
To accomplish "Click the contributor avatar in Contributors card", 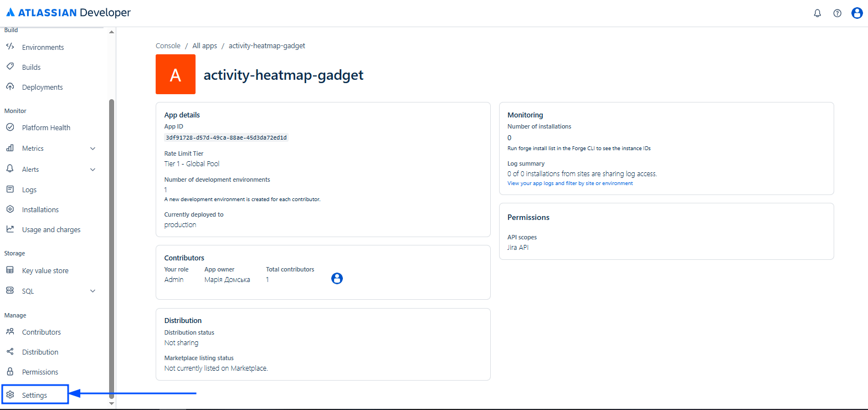I will (x=337, y=278).
